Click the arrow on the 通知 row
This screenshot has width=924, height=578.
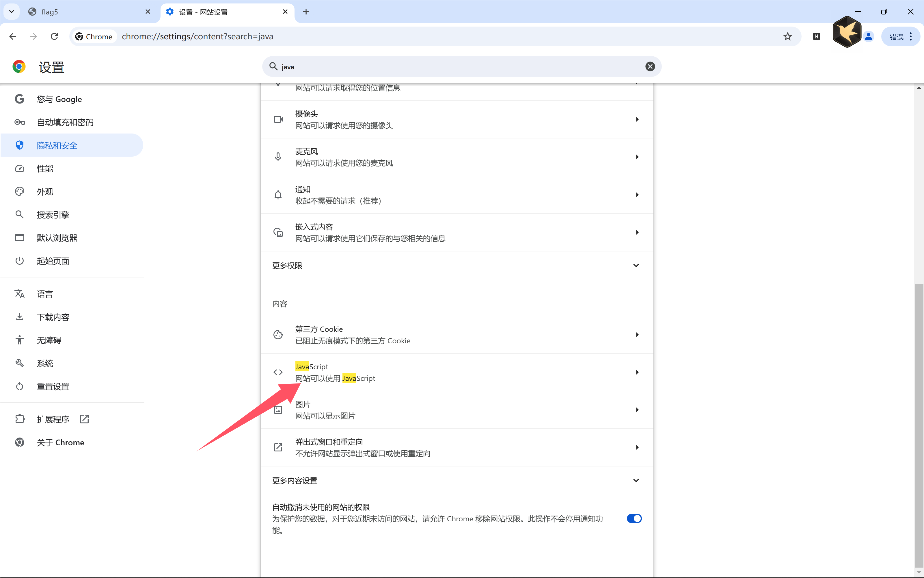[x=637, y=194]
